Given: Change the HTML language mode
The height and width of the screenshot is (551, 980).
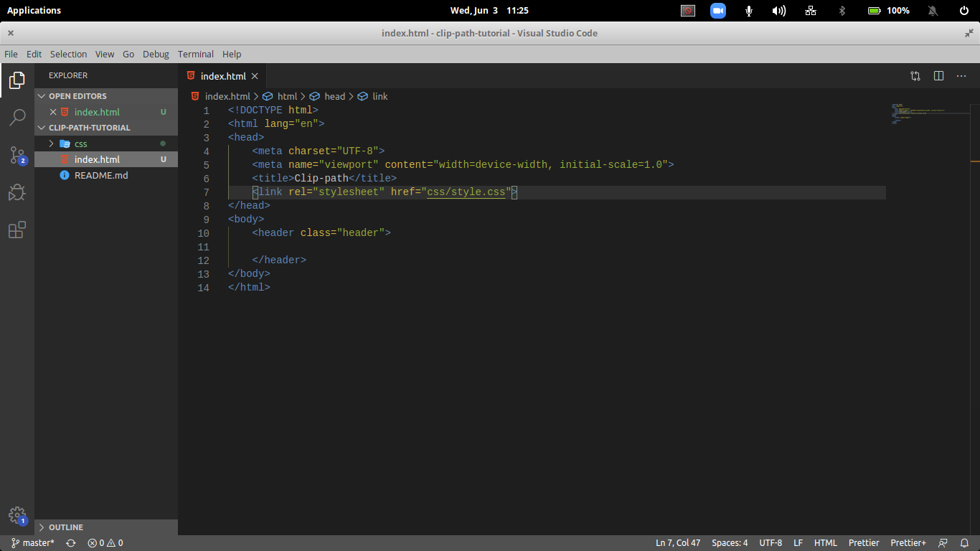Looking at the screenshot, I should coord(825,543).
